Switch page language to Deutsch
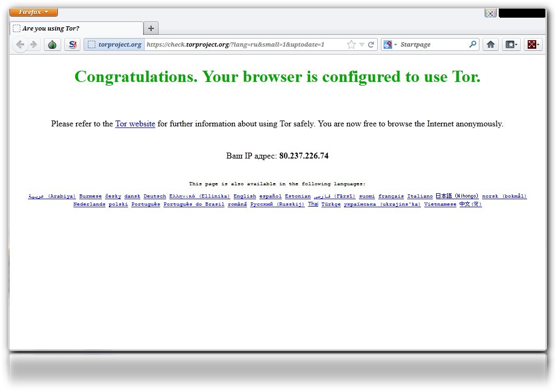 click(x=155, y=197)
